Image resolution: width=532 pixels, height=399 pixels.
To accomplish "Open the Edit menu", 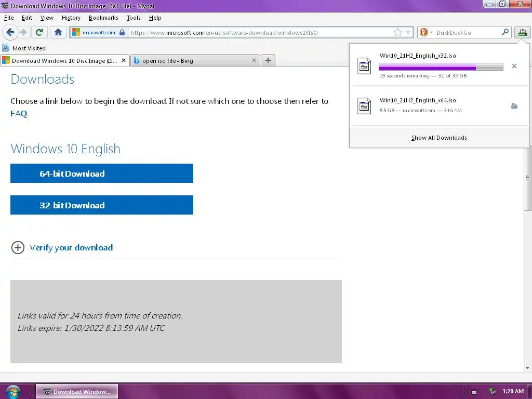I will point(27,18).
